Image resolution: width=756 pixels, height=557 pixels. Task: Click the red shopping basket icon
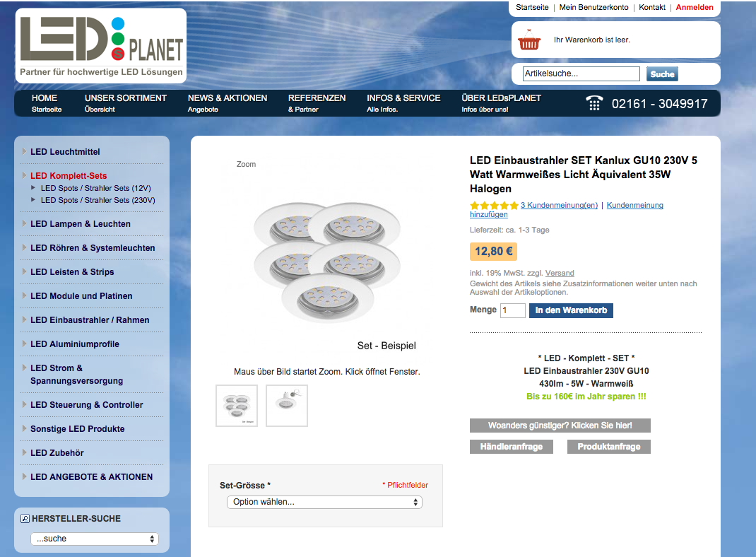click(529, 40)
